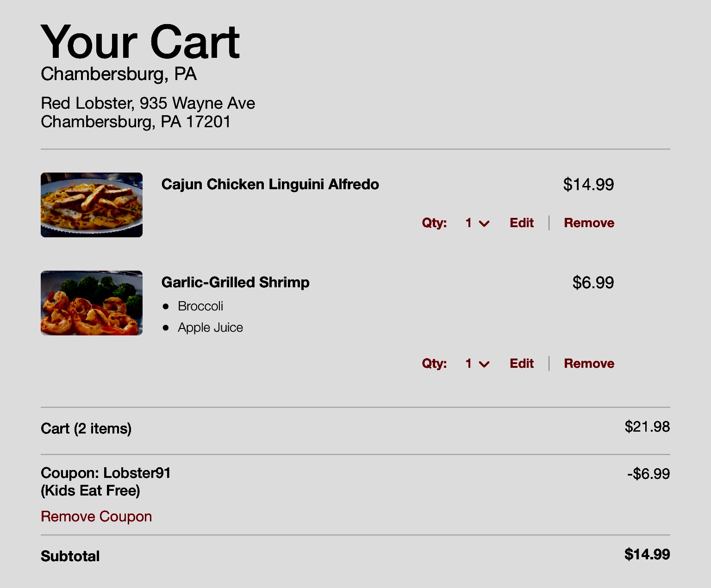Screen dimensions: 711x588
Task: Open the Garlic-Grilled Shrimp photo
Action: 92,303
